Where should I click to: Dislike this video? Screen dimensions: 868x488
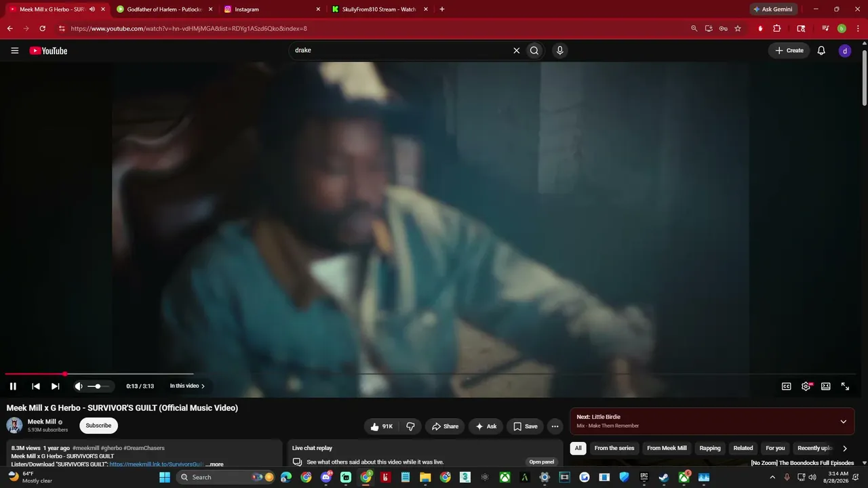(x=410, y=426)
